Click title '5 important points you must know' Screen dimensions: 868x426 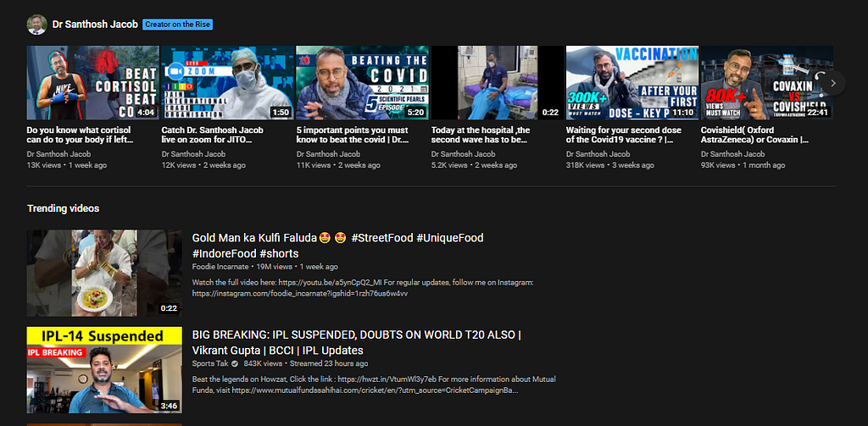[x=353, y=135]
